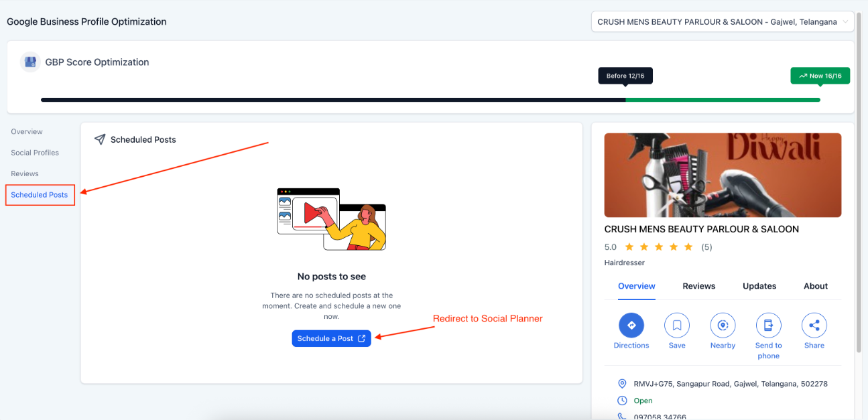This screenshot has width=868, height=420.
Task: Click the GBP Score Optimization store icon
Action: (x=30, y=62)
